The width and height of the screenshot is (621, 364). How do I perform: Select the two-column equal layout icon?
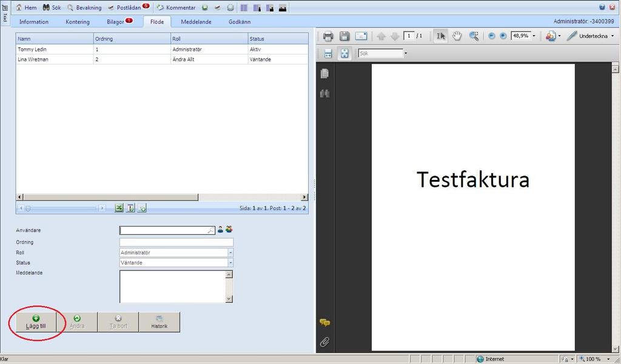(244, 7)
